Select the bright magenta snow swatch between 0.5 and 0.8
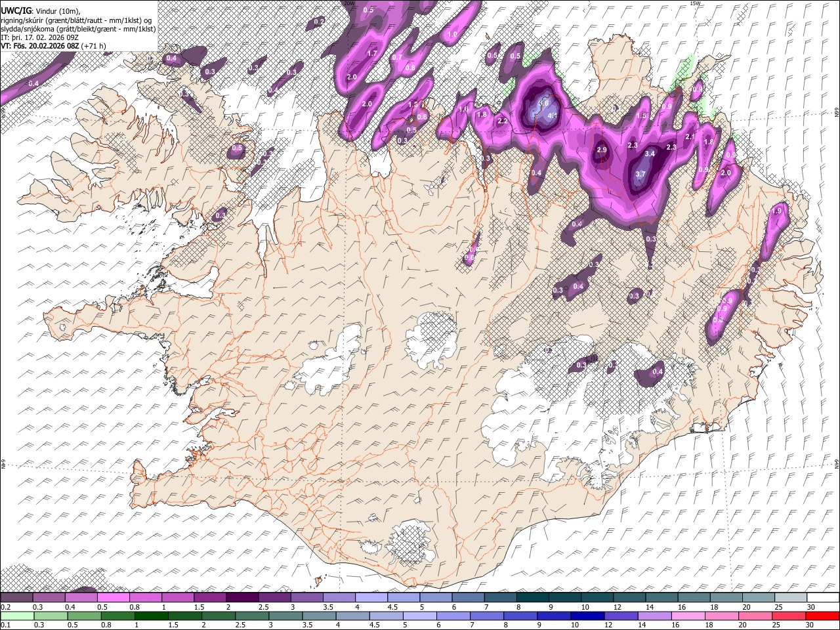This screenshot has height=630, width=840. click(114, 598)
